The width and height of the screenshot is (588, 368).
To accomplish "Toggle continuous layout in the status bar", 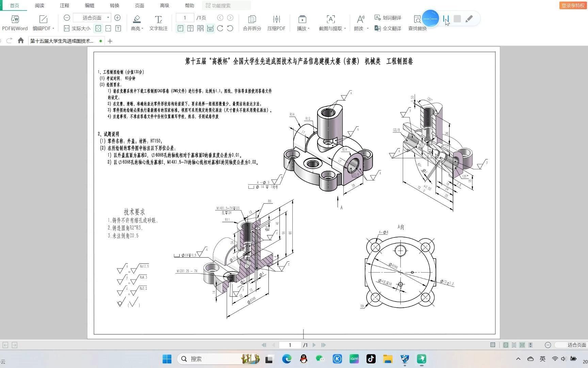I will click(522, 345).
